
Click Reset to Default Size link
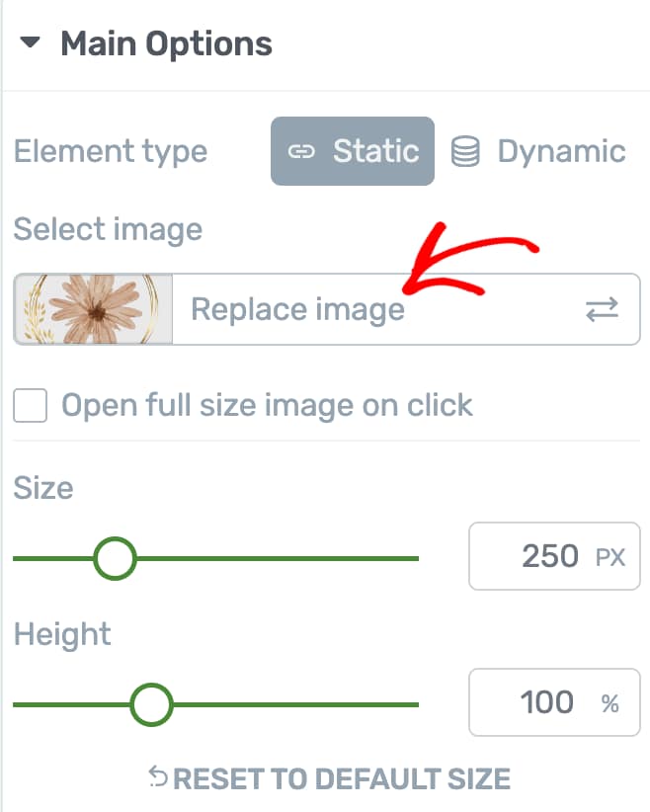[342, 778]
